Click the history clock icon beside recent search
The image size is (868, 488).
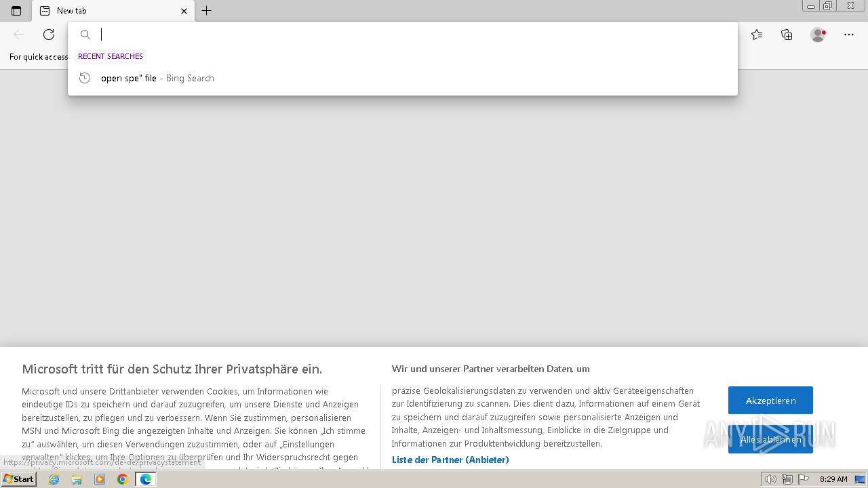(x=85, y=78)
